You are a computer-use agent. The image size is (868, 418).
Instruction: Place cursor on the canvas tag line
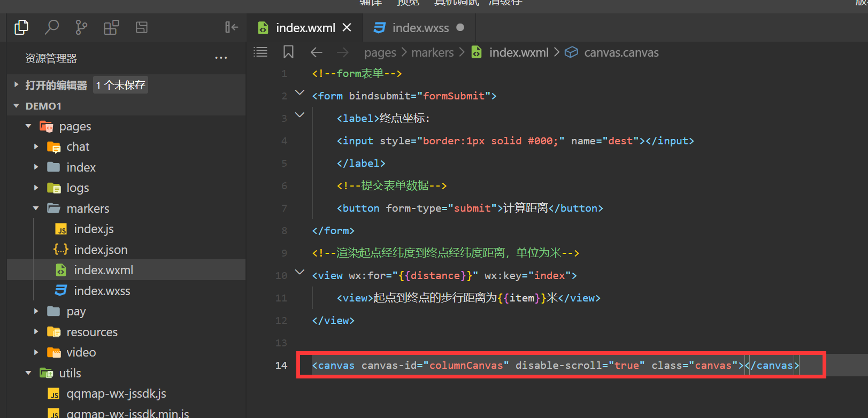point(556,365)
